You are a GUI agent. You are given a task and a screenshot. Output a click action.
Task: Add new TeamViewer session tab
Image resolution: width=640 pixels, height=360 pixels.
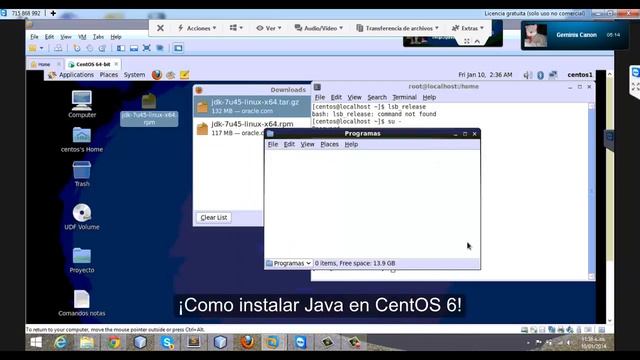click(53, 13)
